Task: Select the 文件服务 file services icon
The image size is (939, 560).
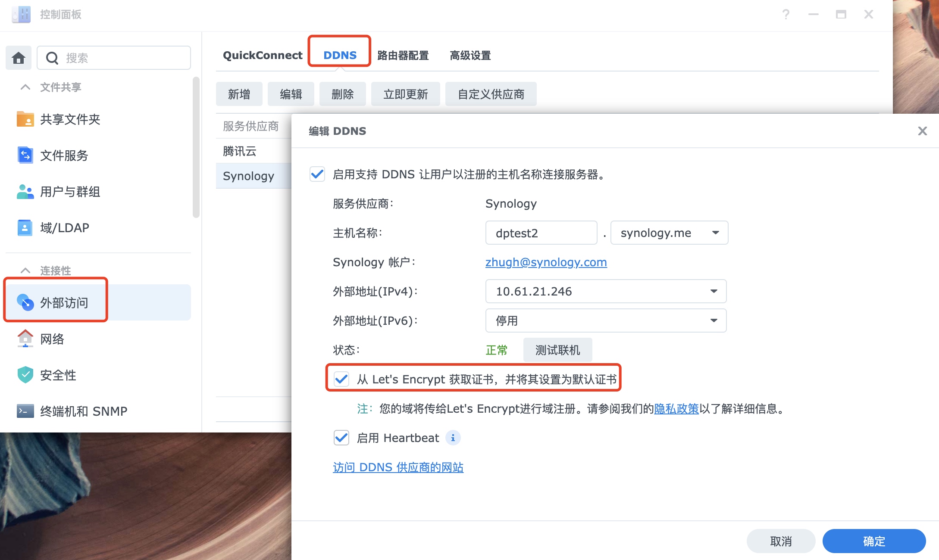Action: tap(25, 156)
